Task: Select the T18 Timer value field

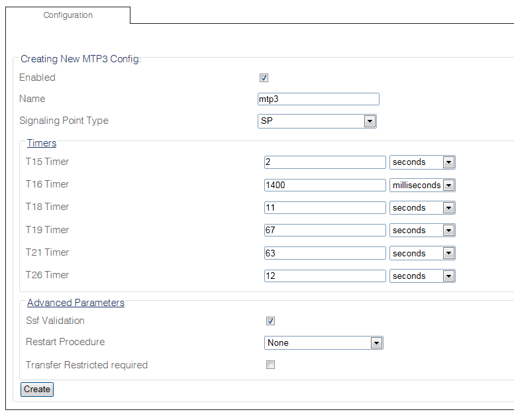Action: pos(325,208)
